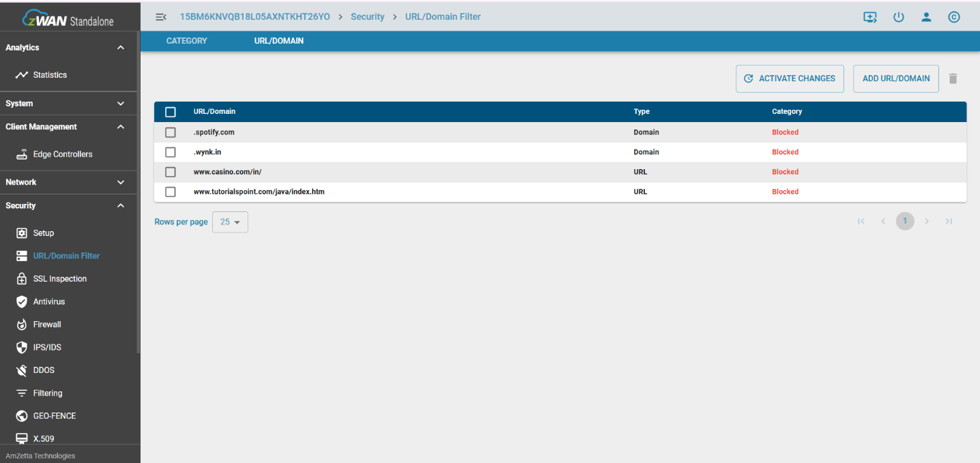This screenshot has width=980, height=463.
Task: Toggle the select-all checkbox in table header
Action: pyautogui.click(x=171, y=112)
